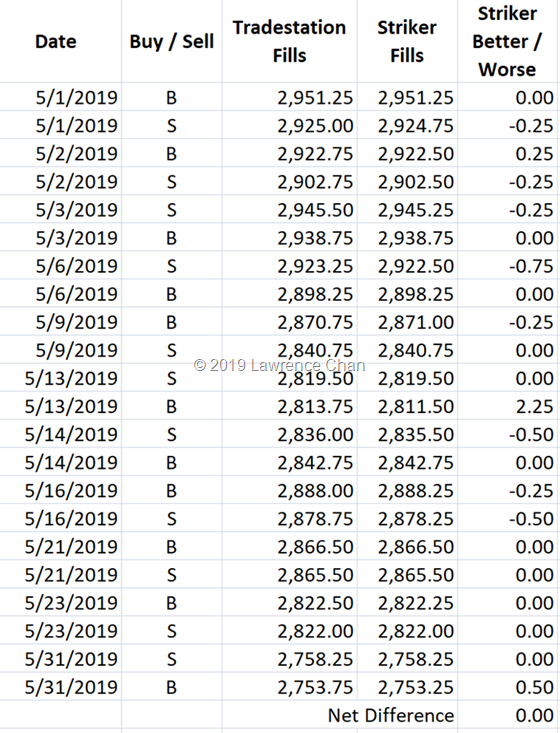
Task: Click the 0.50 difference cell
Action: (508, 687)
